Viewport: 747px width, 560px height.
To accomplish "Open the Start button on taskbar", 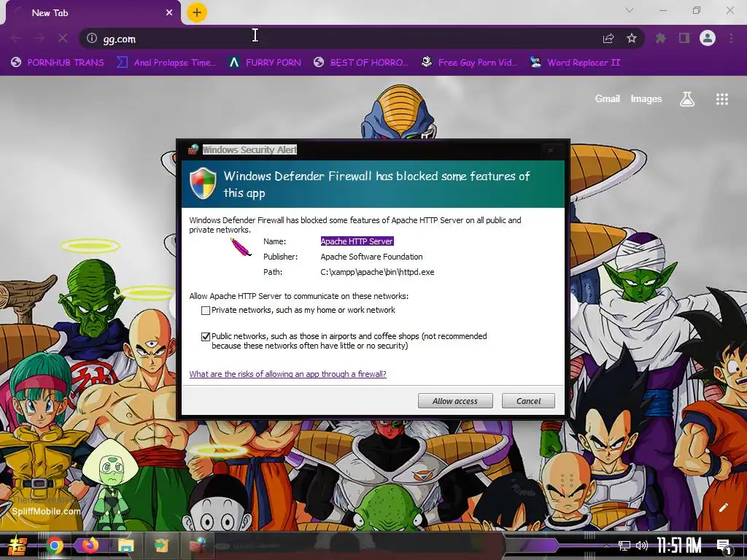I will click(x=17, y=545).
